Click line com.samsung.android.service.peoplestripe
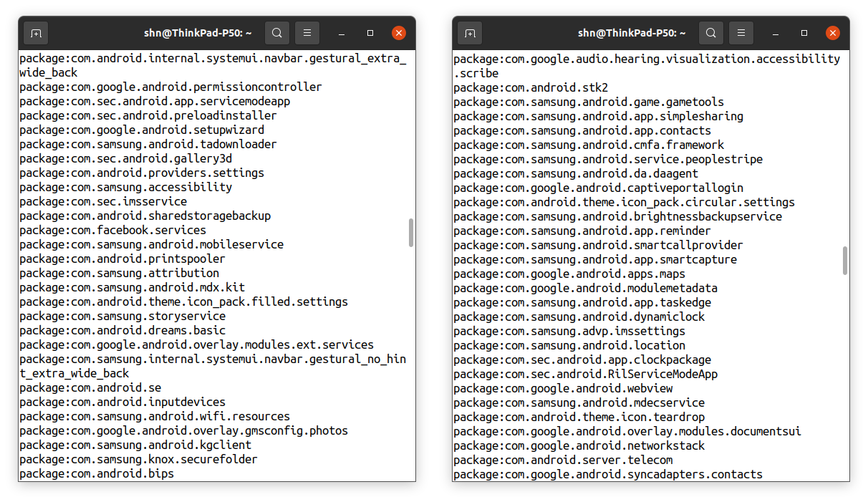 [x=608, y=160]
